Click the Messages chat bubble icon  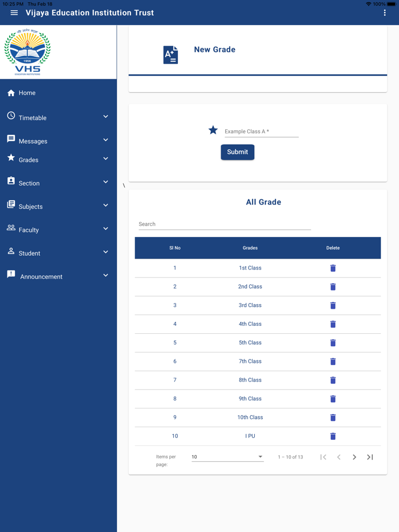click(x=11, y=139)
